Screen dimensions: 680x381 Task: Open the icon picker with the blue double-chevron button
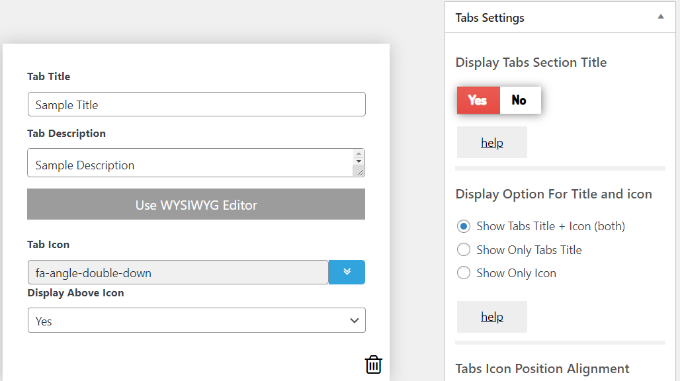pyautogui.click(x=347, y=272)
